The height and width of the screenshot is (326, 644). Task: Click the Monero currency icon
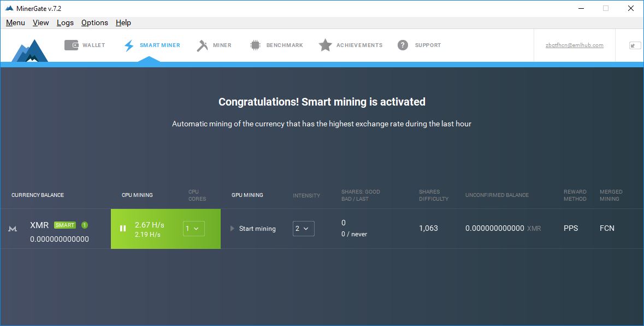point(13,229)
